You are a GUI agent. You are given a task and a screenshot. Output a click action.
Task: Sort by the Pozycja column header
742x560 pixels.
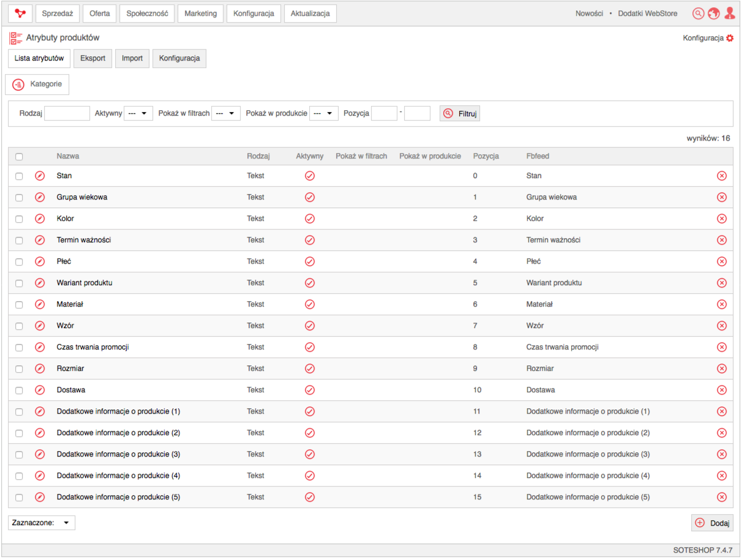(x=486, y=156)
